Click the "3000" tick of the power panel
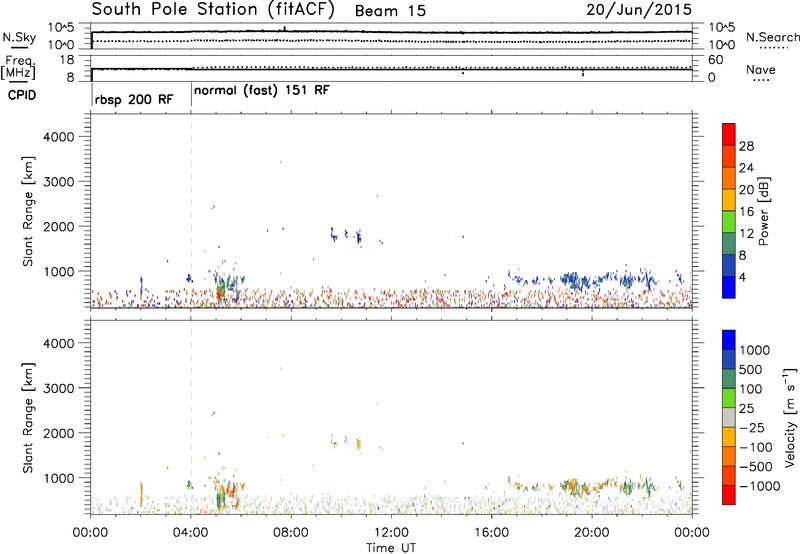 [x=58, y=182]
